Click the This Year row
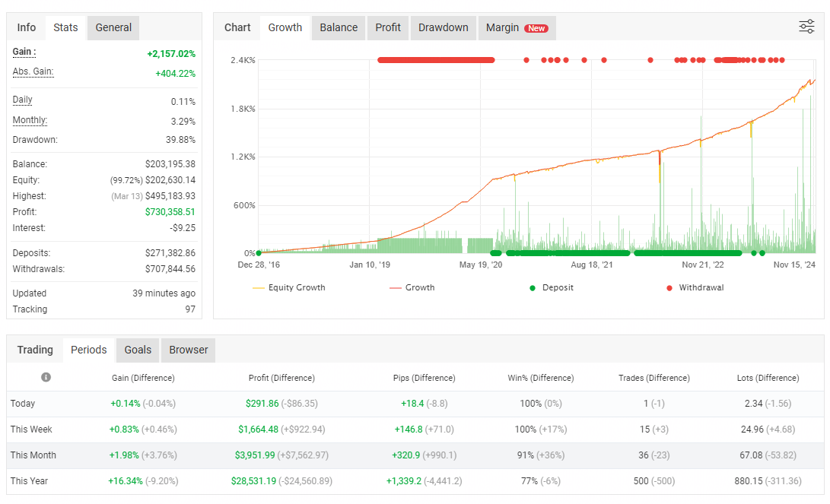The image size is (830, 504). tap(28, 481)
